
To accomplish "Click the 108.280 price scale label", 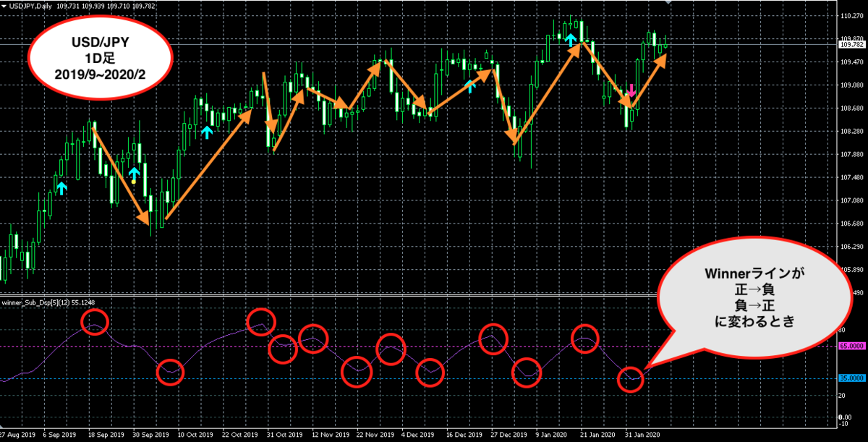I will pos(851,132).
